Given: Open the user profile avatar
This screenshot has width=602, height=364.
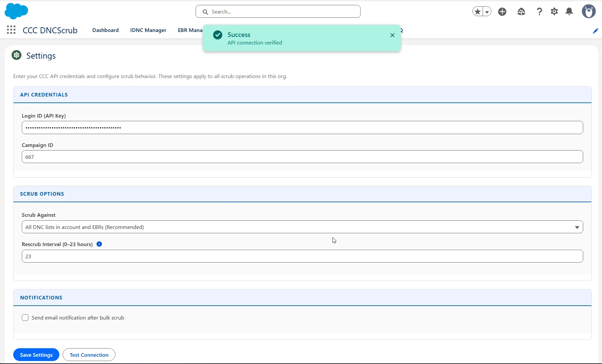Looking at the screenshot, I should (588, 12).
